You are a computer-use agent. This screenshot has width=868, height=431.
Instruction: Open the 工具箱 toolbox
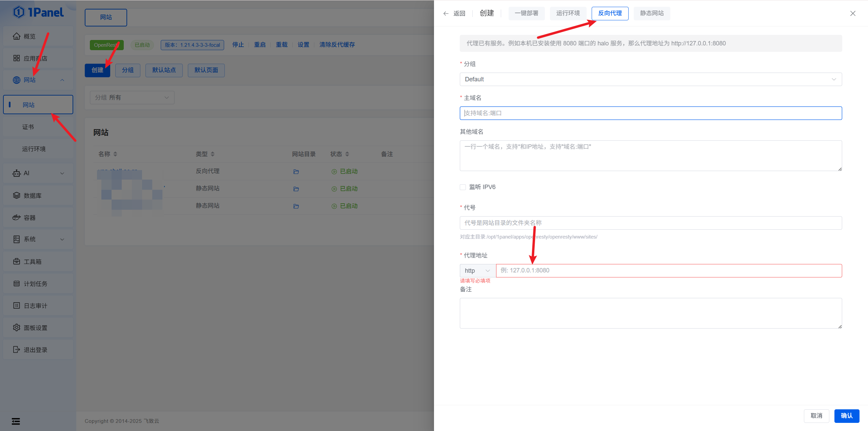click(33, 261)
